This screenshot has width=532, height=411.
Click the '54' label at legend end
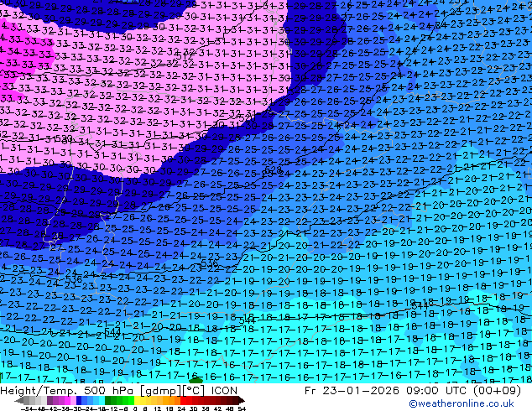242,409
